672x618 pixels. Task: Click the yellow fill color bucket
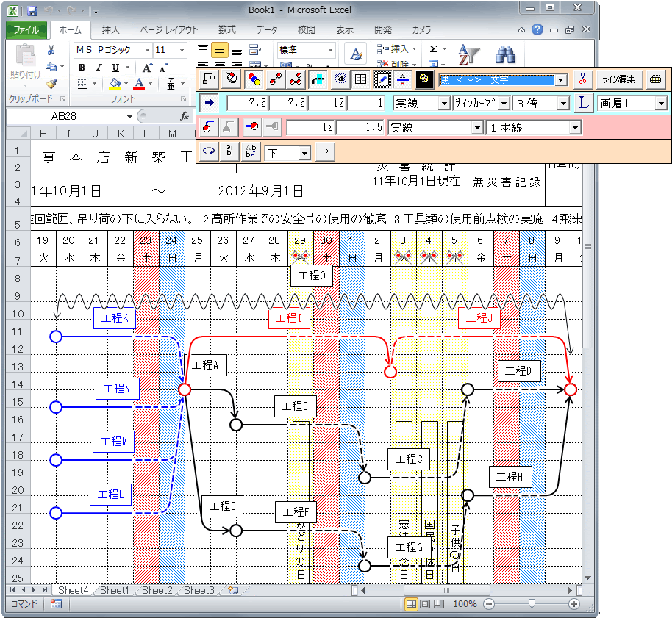115,83
